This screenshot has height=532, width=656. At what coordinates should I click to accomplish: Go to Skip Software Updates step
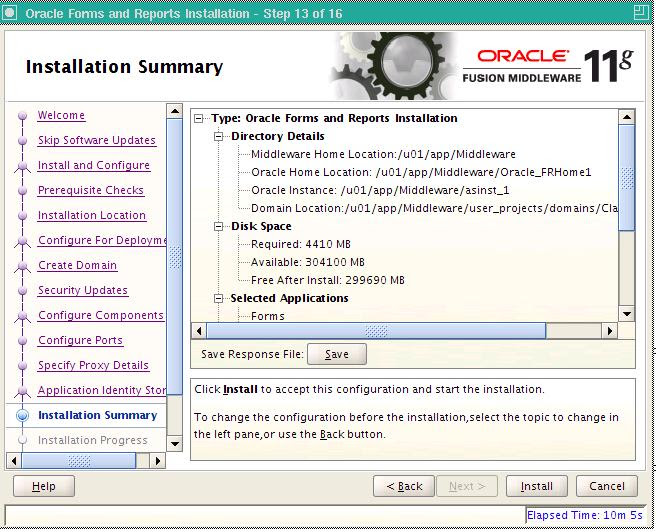coord(97,140)
